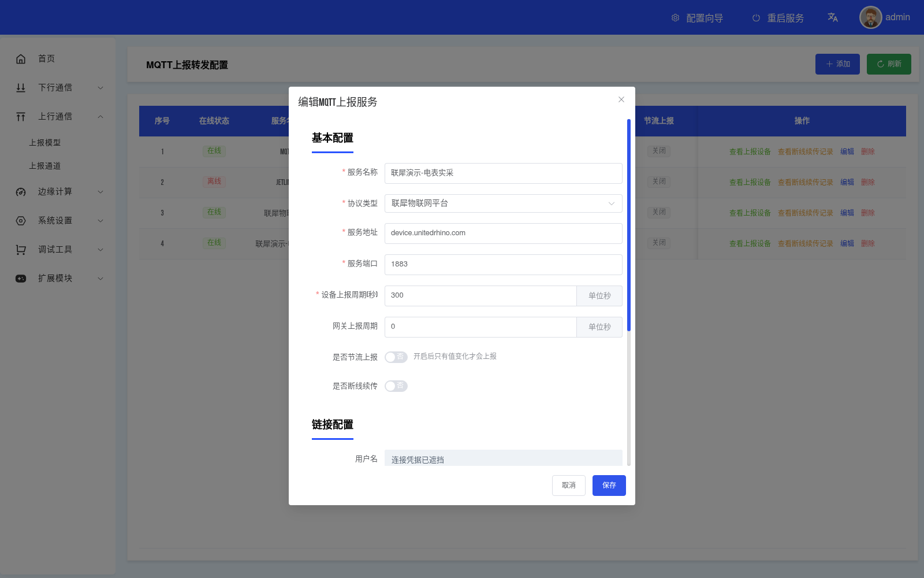Click the 边缘计算 gauge icon
The image size is (924, 578).
[21, 192]
